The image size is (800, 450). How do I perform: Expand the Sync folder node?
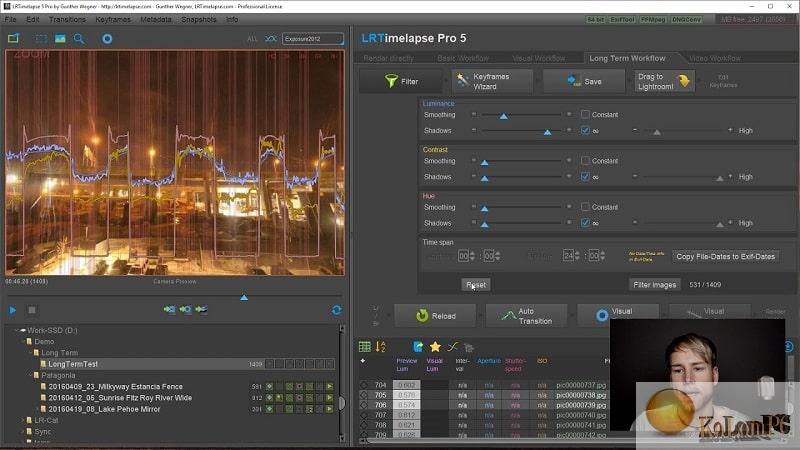point(23,431)
